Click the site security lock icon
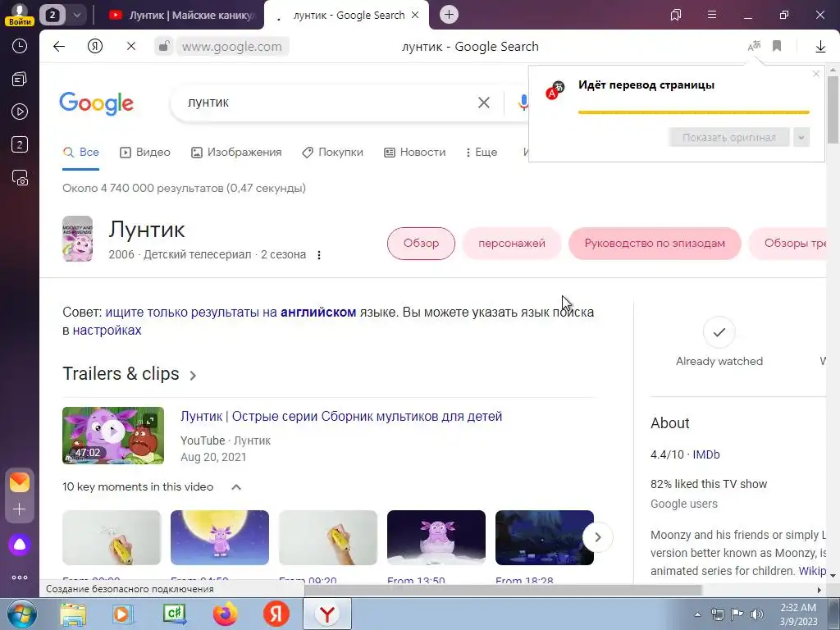The image size is (840, 630). click(164, 46)
